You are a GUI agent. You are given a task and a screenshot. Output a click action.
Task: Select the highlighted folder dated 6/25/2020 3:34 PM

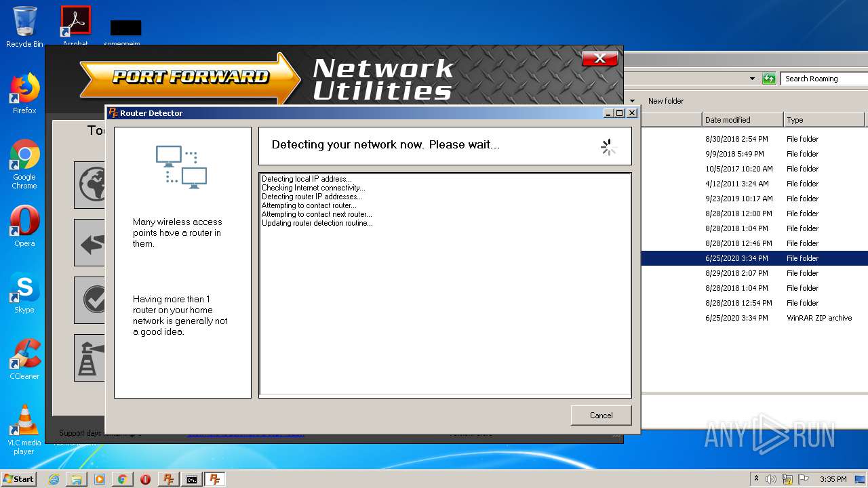(755, 258)
